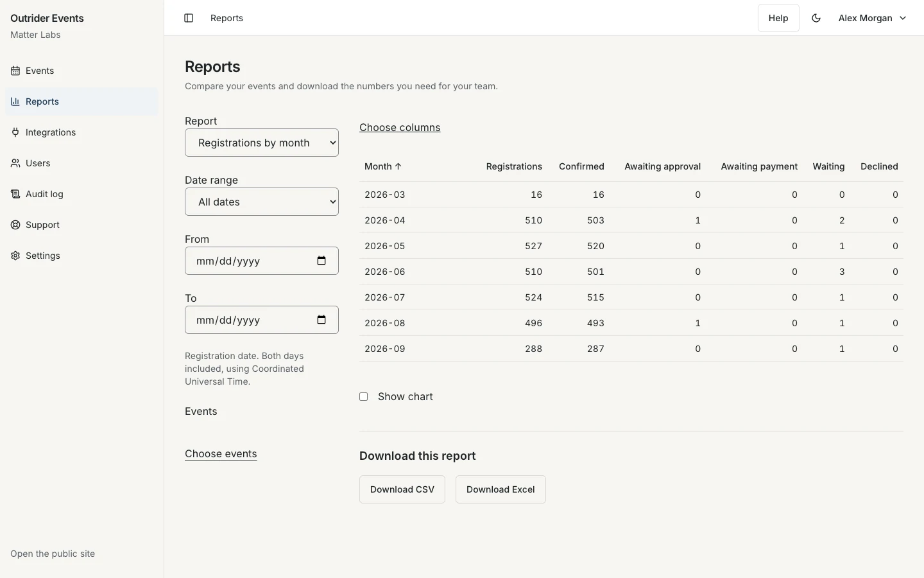
Task: Switch to dark mode moon icon
Action: click(x=816, y=18)
